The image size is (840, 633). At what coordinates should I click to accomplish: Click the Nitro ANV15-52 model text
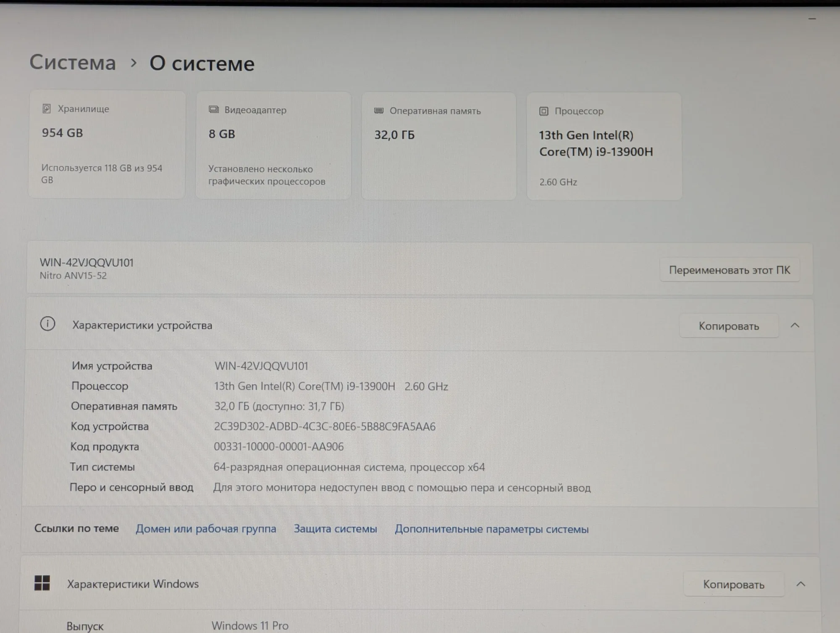pyautogui.click(x=73, y=276)
